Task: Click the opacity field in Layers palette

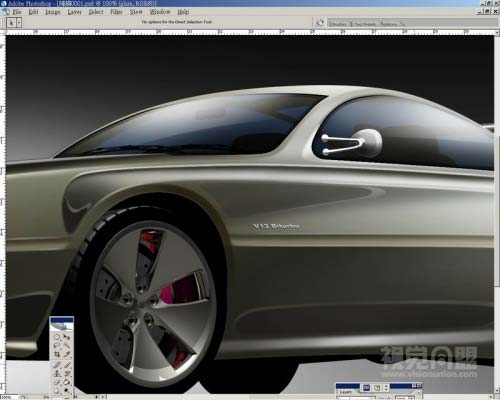Action: coord(405,398)
